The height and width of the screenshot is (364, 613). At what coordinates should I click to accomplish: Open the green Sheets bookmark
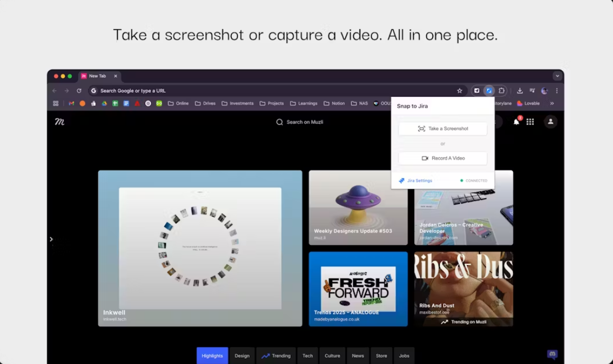point(115,104)
